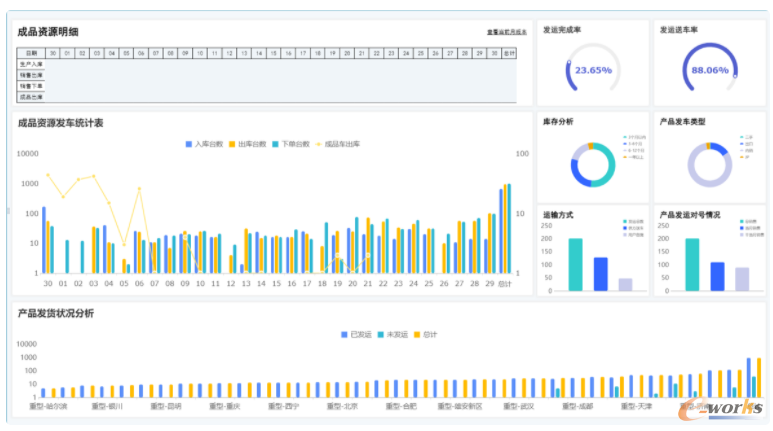Click the link at top-right of 成品资源明细
This screenshot has width=773, height=431.
(x=507, y=33)
